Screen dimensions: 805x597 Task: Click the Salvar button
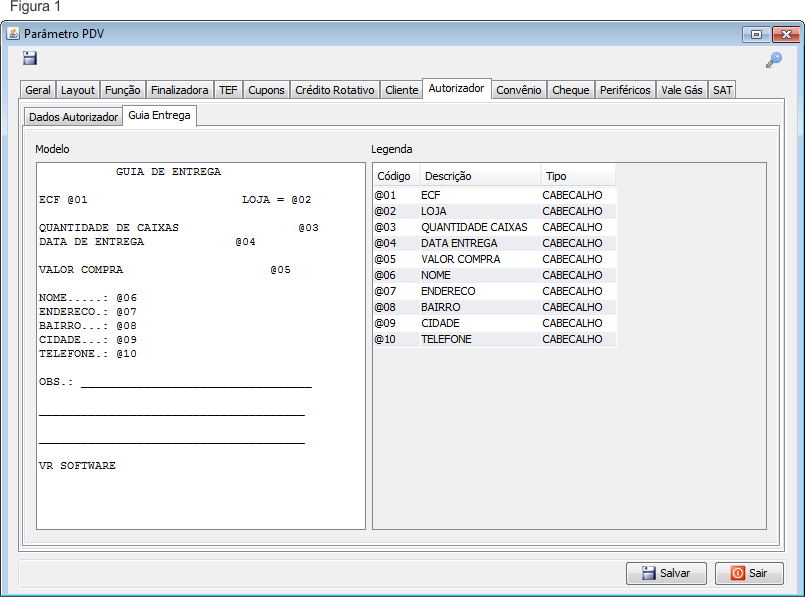click(x=666, y=573)
